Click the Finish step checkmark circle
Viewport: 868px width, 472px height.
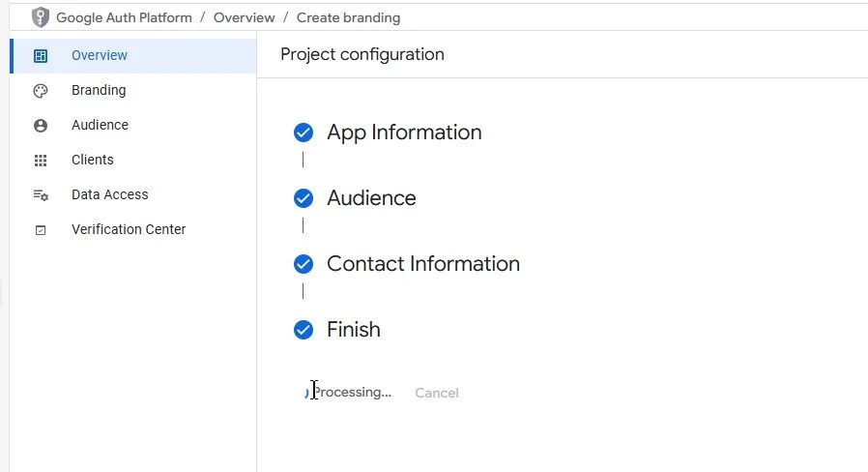tap(304, 330)
